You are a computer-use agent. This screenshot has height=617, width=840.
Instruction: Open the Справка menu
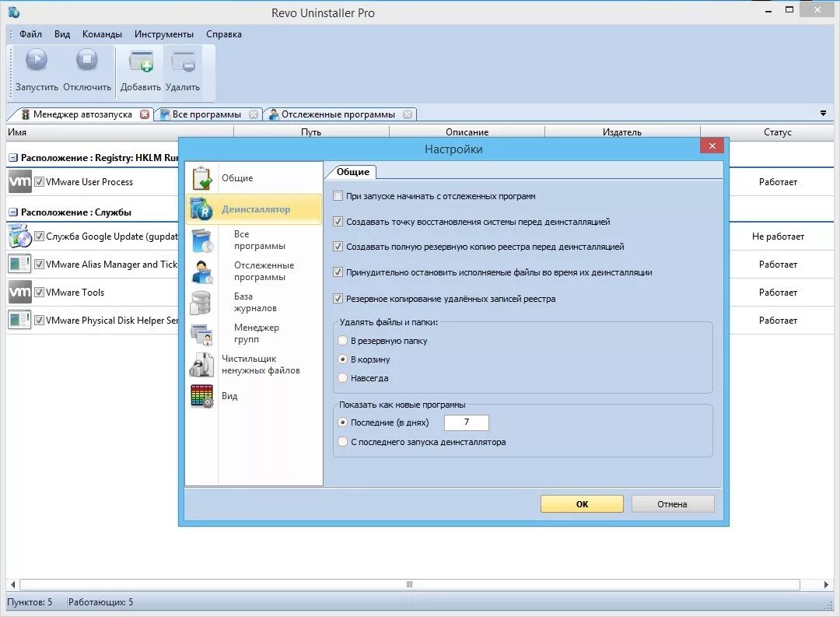[x=224, y=34]
